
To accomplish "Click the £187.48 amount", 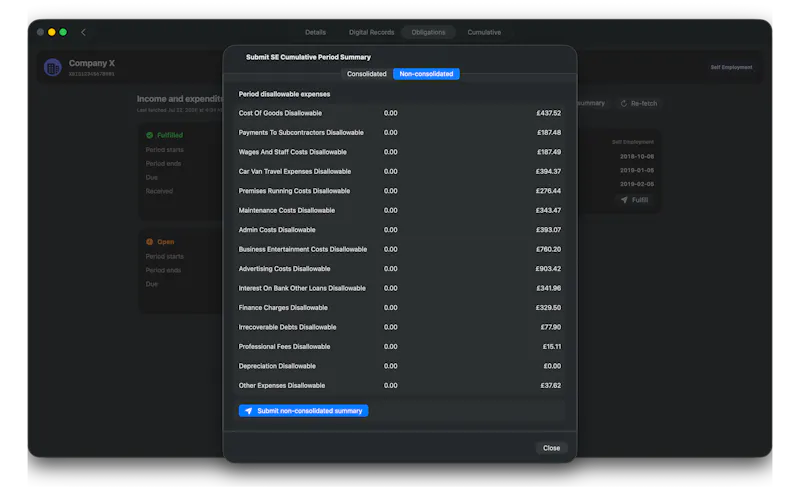I will click(x=548, y=133).
